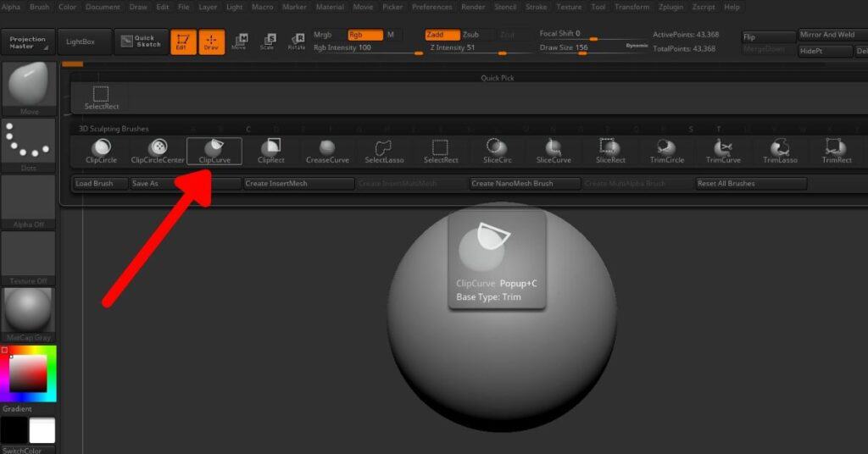
Task: Select the TrimLasso brush
Action: (780, 151)
